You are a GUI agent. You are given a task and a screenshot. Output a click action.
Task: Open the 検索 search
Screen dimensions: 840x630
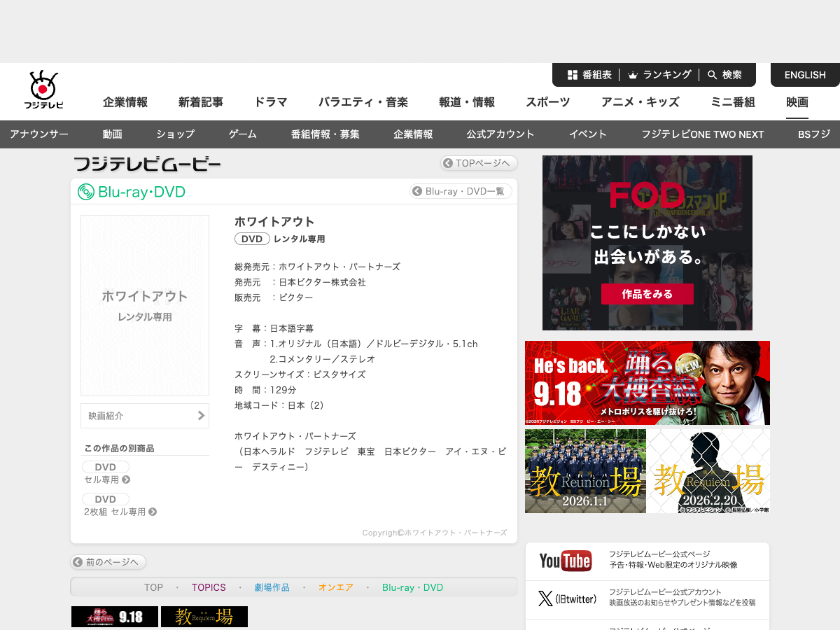724,75
